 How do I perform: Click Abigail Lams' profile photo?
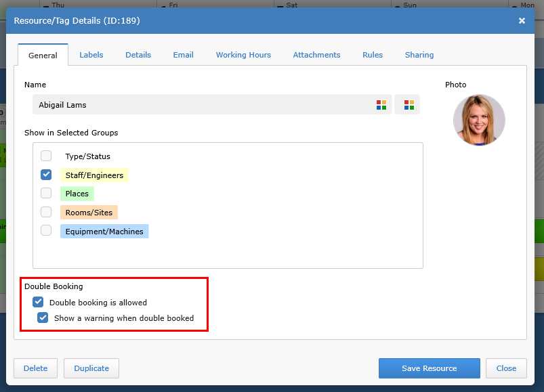coord(478,120)
